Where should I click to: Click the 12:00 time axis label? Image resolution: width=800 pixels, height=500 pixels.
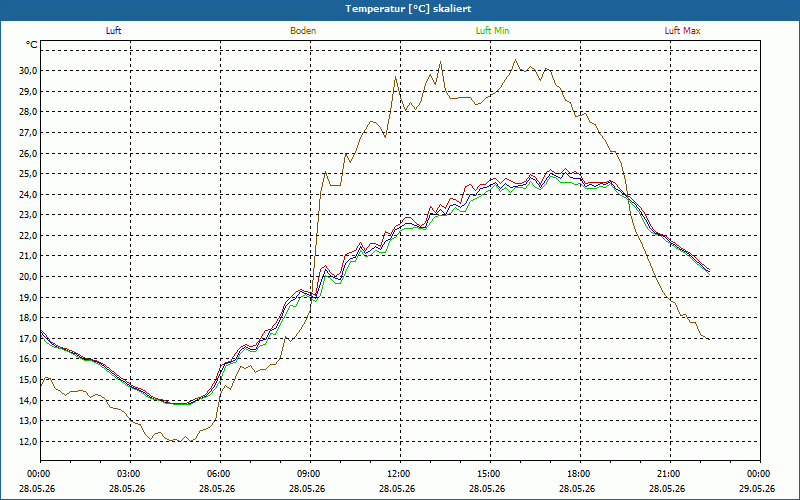click(397, 474)
